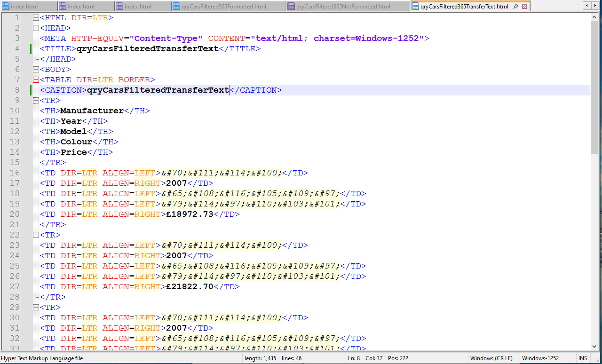
Task: Collapse the TR fold marker on line 29
Action: click(x=36, y=308)
